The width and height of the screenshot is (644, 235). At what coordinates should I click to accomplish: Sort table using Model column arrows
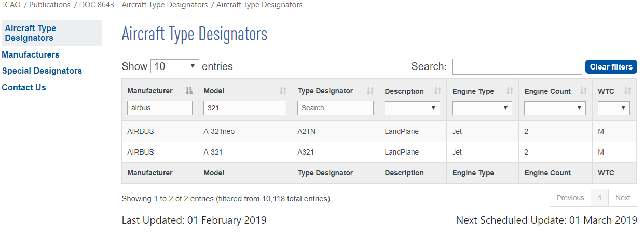283,91
